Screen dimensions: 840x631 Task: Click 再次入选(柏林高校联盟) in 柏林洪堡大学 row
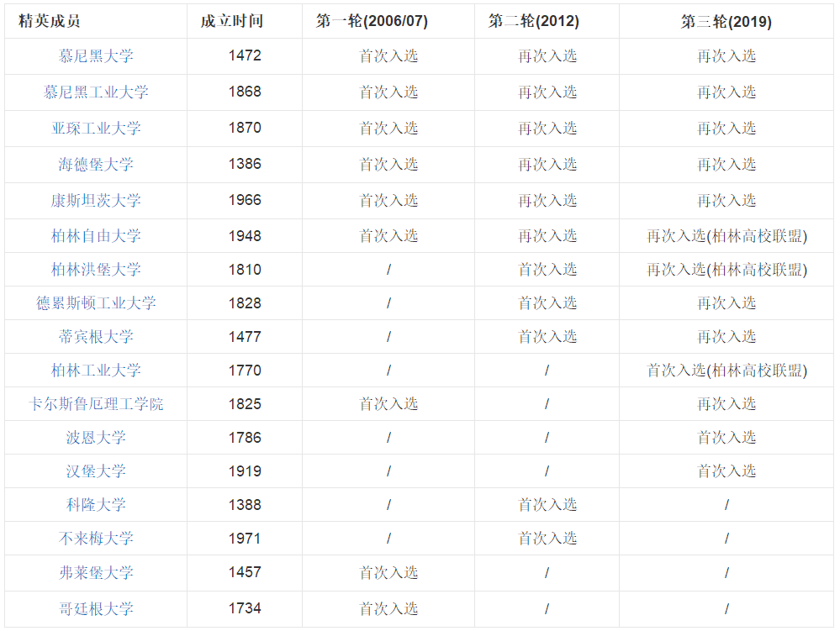(726, 270)
